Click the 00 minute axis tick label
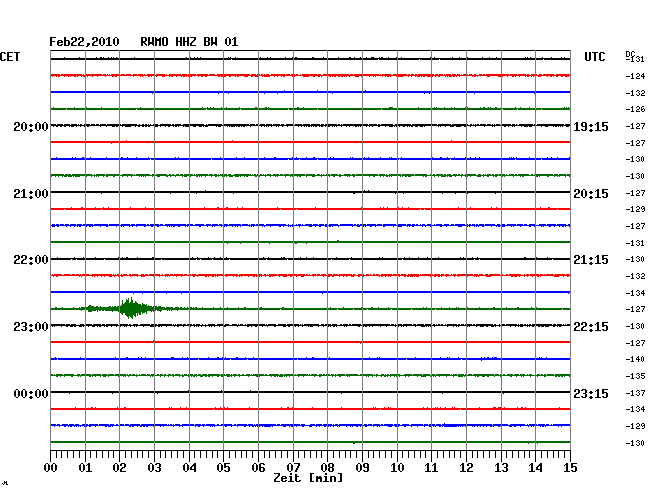Viewport: 650px width, 494px height. tap(51, 467)
